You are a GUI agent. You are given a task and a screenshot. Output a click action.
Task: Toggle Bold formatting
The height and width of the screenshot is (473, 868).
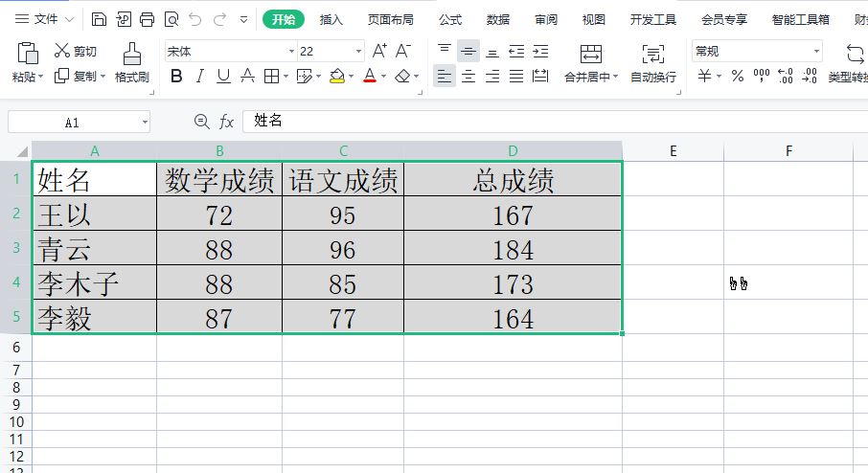pyautogui.click(x=176, y=76)
